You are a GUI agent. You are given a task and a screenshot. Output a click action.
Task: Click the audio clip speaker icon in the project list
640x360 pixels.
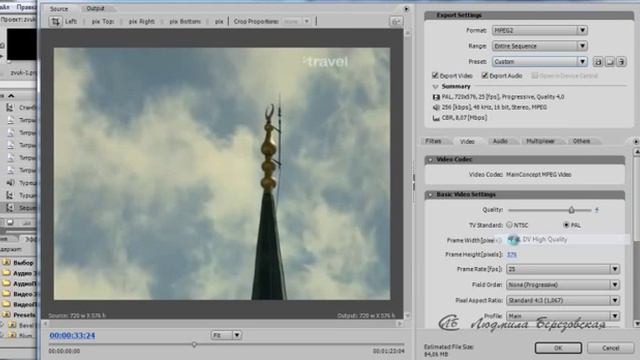10,182
